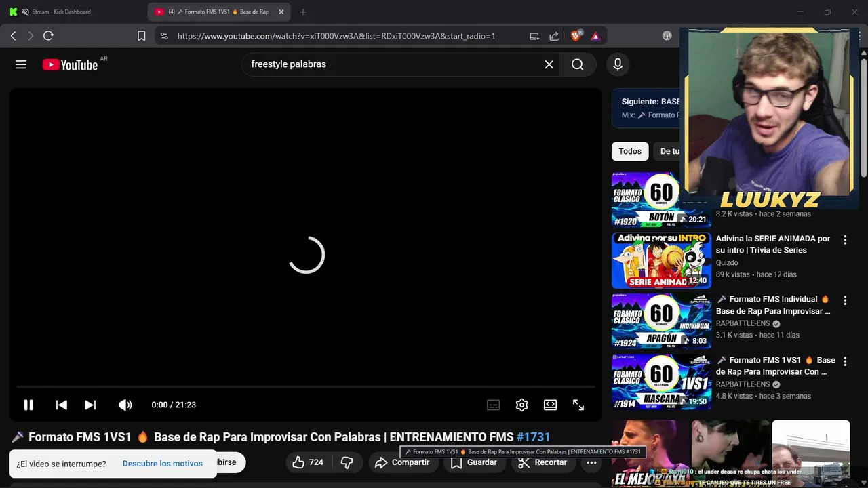
Task: Start voice search with microphone icon
Action: pyautogui.click(x=617, y=64)
